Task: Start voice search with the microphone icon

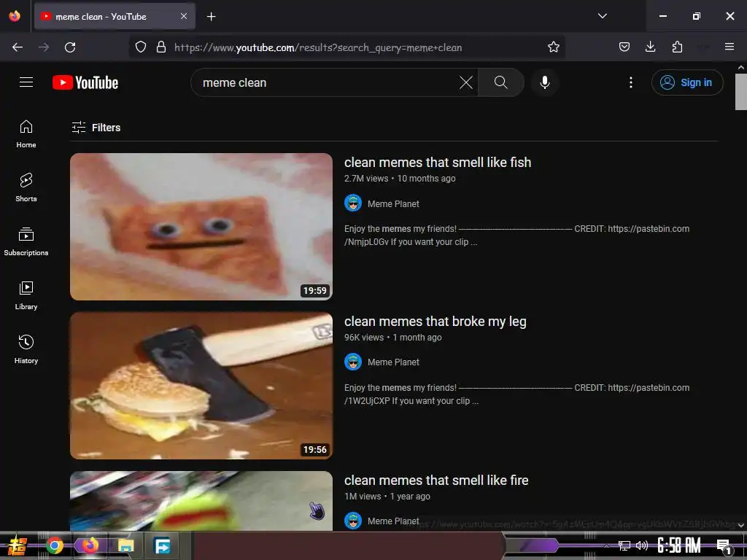Action: pos(544,82)
